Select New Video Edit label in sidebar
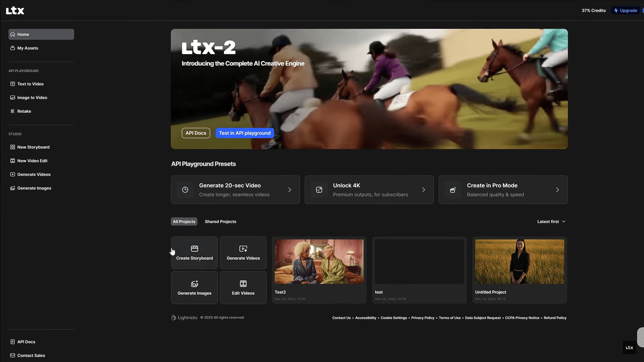Image resolution: width=644 pixels, height=362 pixels. point(33,161)
